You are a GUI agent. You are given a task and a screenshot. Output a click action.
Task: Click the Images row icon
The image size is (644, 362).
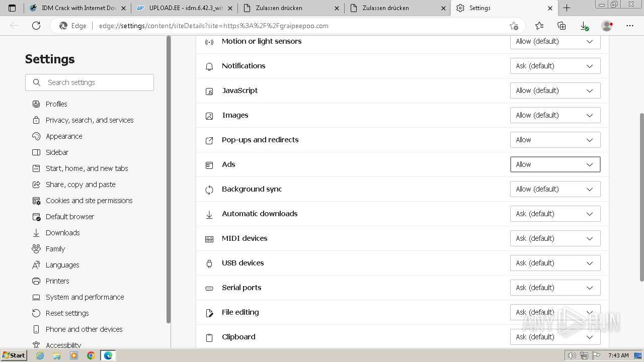point(209,116)
